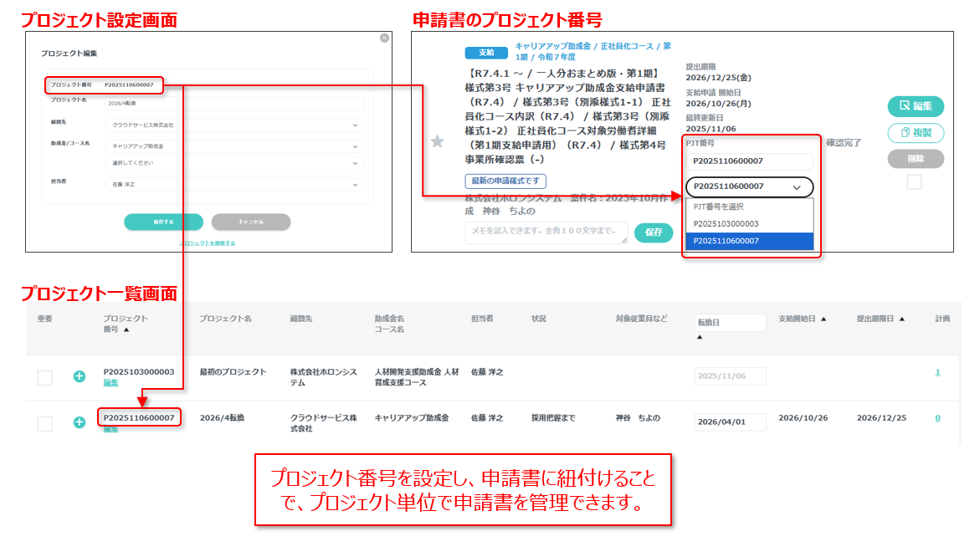This screenshot has height=557, width=980.
Task: Click the 複製 button with the copy icon
Action: coord(916,133)
